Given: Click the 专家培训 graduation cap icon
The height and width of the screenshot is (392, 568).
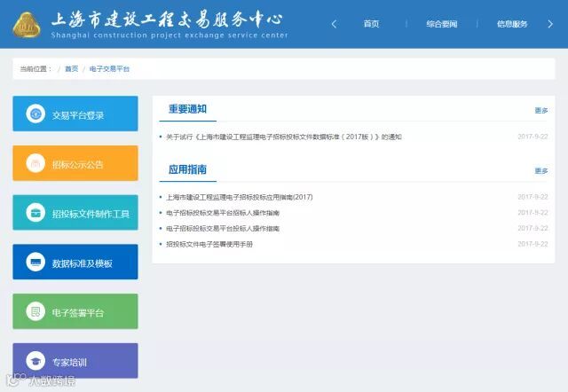Looking at the screenshot, I should (35, 360).
